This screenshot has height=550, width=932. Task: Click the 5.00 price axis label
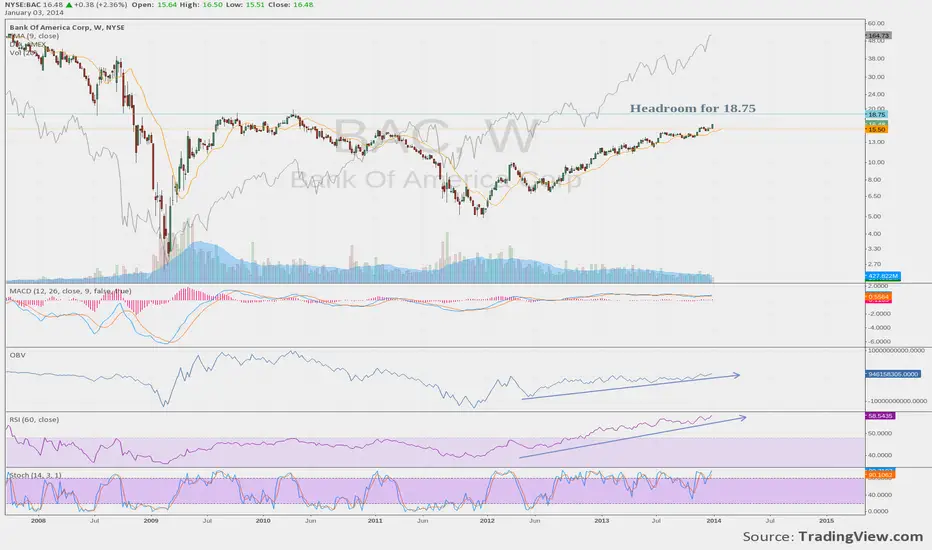[x=874, y=216]
